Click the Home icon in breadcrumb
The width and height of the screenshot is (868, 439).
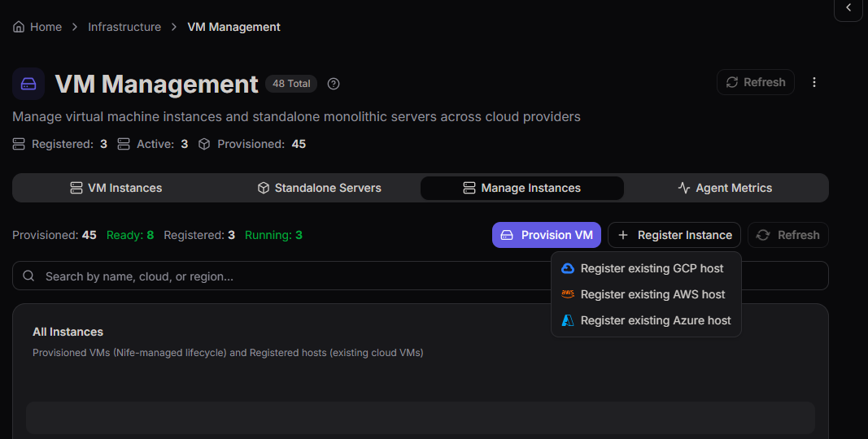[18, 27]
